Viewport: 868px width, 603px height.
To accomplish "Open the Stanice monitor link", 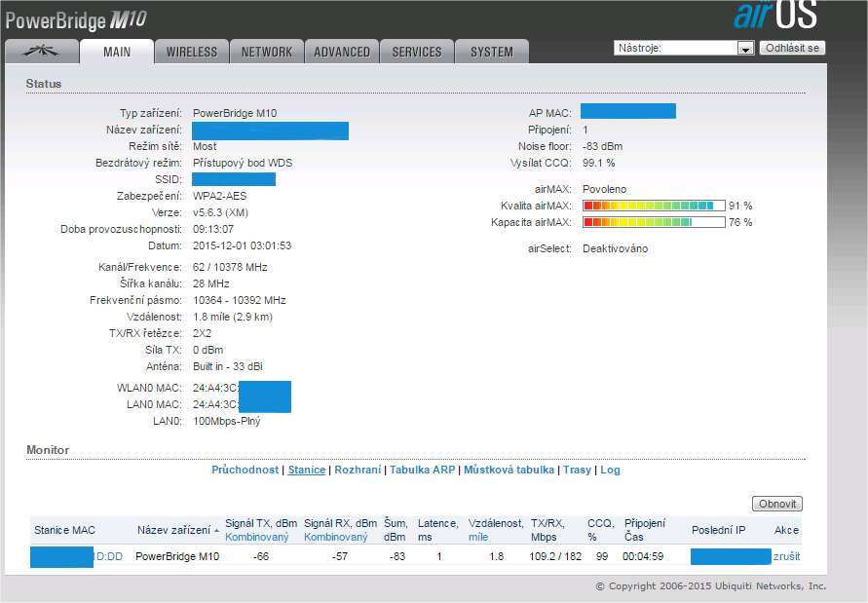I will [x=306, y=470].
